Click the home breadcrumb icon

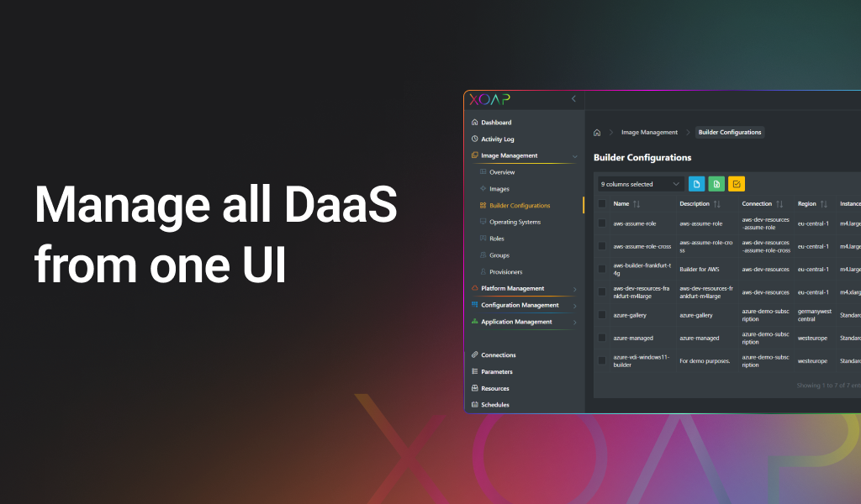coord(597,132)
